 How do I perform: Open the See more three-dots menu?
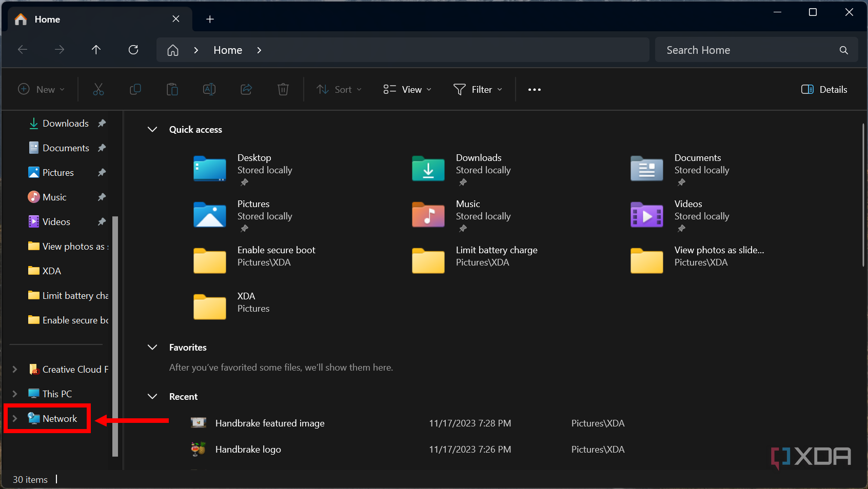(x=534, y=90)
